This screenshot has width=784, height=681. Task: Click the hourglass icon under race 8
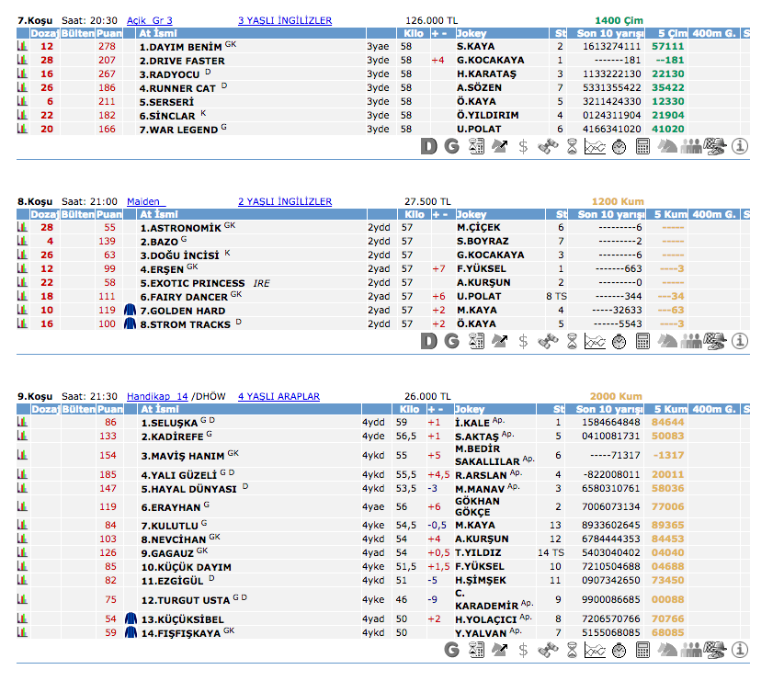571,341
